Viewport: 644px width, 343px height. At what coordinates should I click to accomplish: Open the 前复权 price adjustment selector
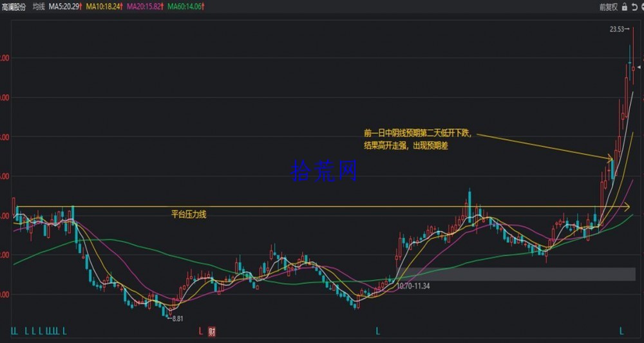click(609, 6)
